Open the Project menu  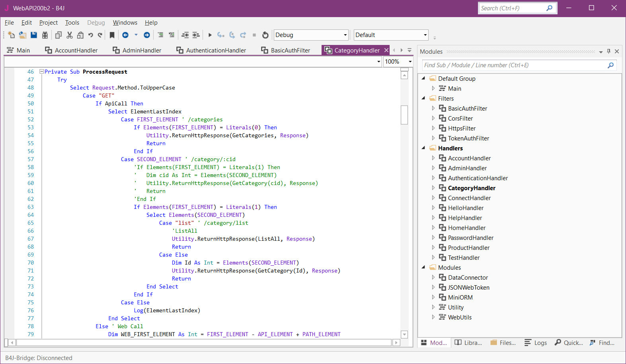coord(48,23)
